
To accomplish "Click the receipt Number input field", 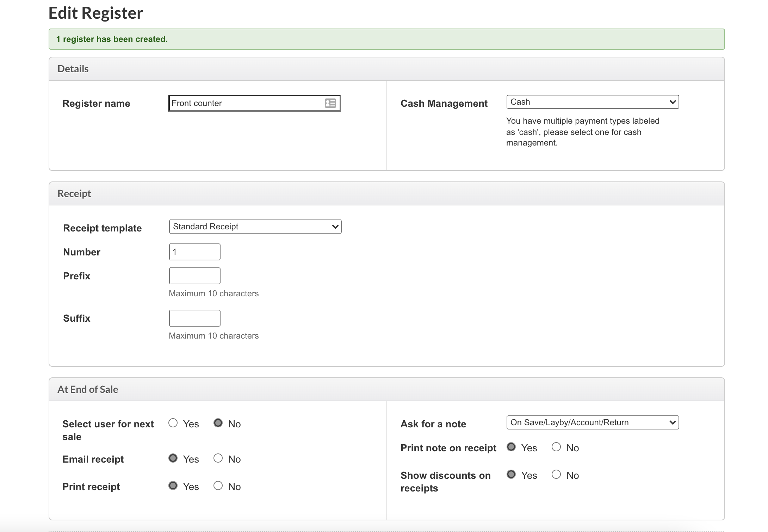I will click(x=194, y=252).
